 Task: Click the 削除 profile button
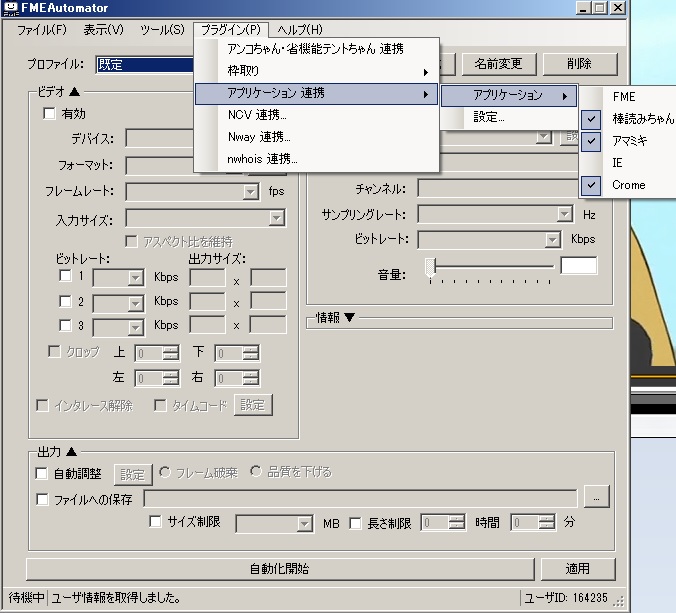click(580, 64)
